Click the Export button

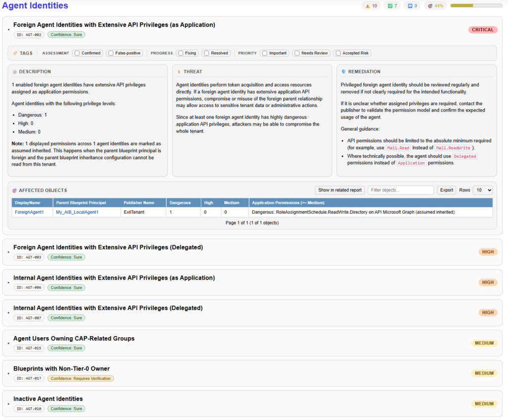(x=446, y=190)
